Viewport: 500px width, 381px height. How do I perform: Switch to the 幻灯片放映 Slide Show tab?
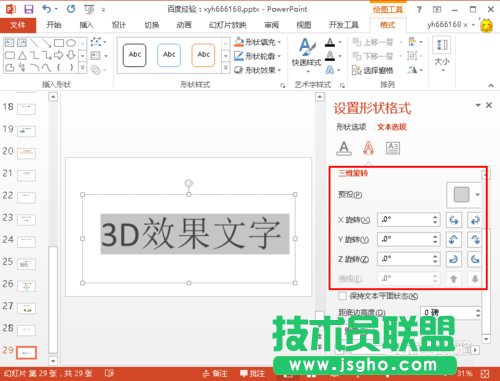(x=227, y=25)
